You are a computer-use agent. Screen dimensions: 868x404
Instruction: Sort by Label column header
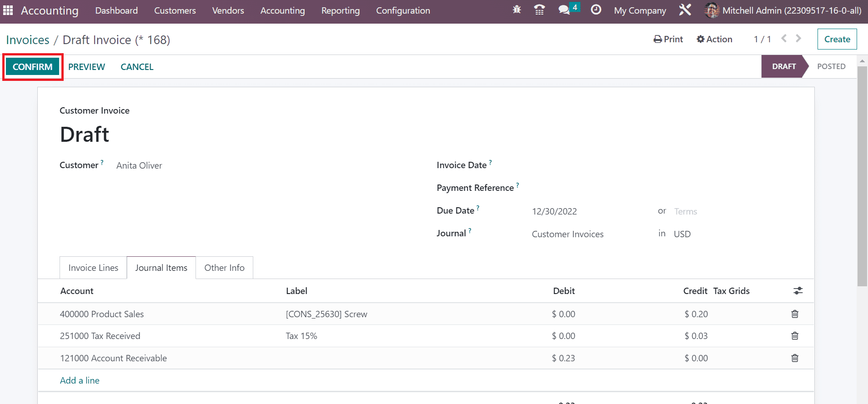pyautogui.click(x=296, y=291)
